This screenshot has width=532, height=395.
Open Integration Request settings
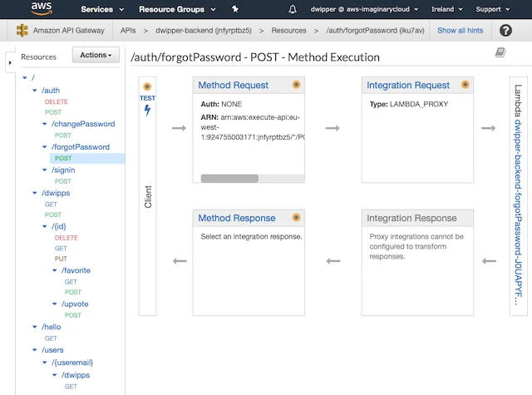(408, 85)
